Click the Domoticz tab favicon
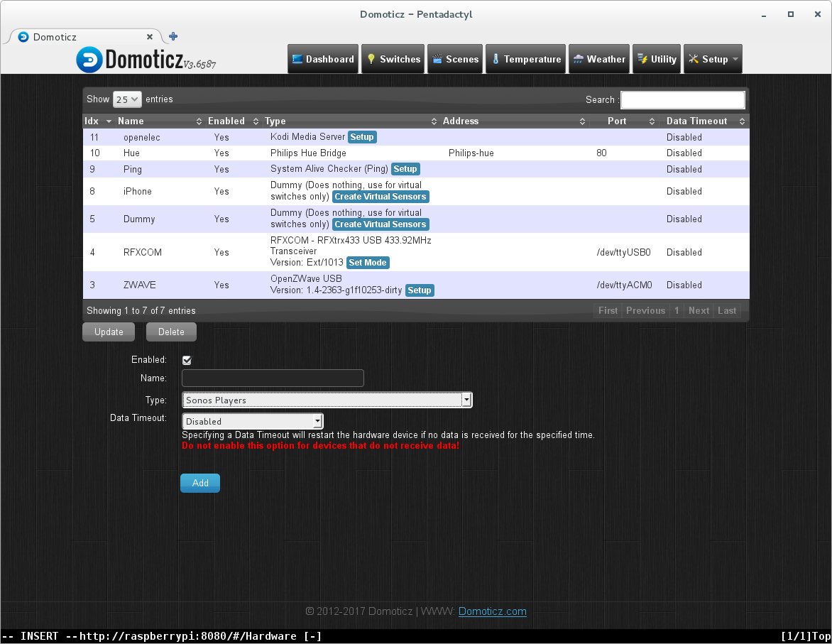The height and width of the screenshot is (644, 832). click(23, 37)
